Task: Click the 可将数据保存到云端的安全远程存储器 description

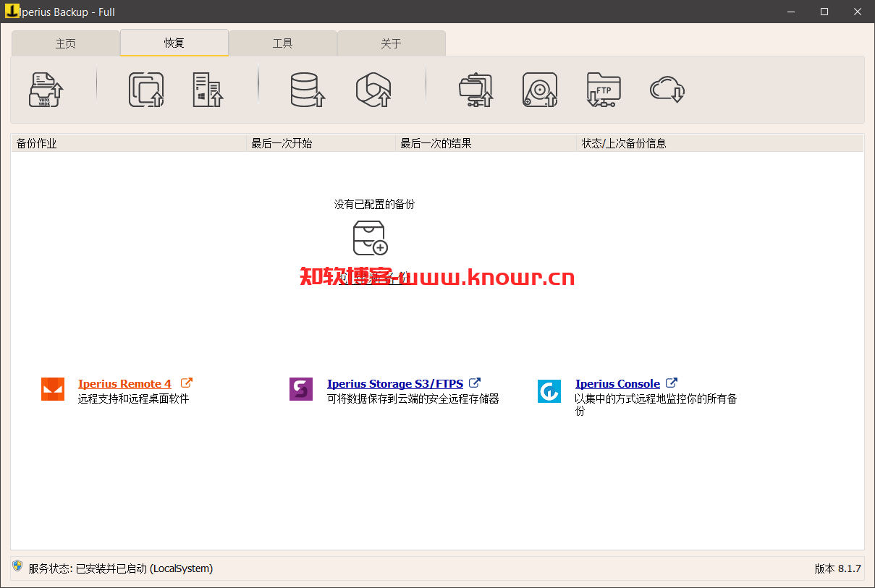Action: click(x=413, y=399)
